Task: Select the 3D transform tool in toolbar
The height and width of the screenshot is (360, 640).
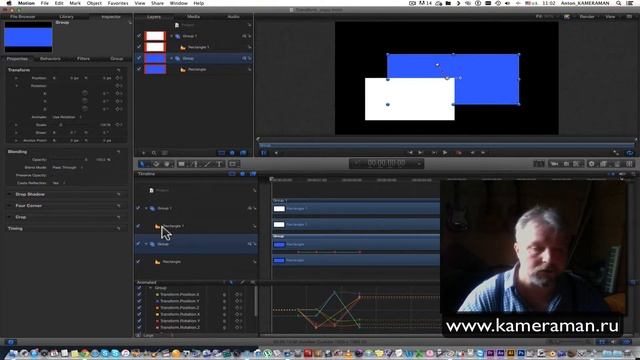Action: point(156,164)
